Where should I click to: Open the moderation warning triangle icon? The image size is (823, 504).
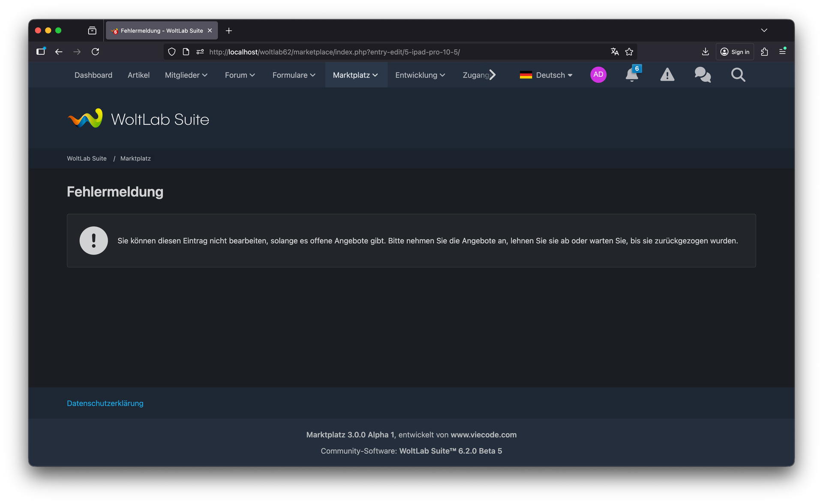(x=667, y=75)
